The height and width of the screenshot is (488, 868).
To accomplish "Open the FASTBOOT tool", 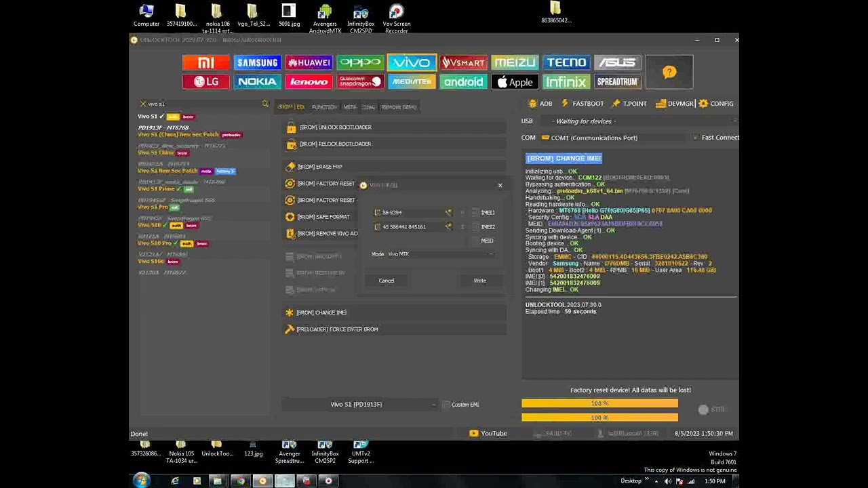I will 582,104.
